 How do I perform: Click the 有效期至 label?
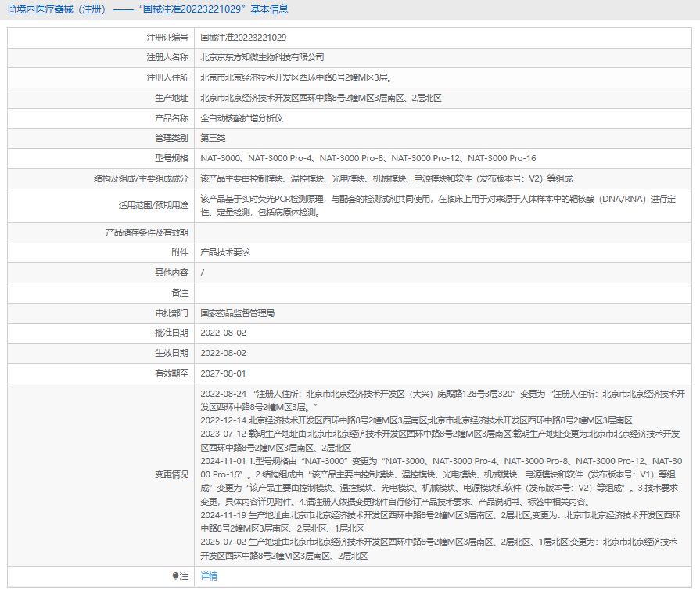171,373
